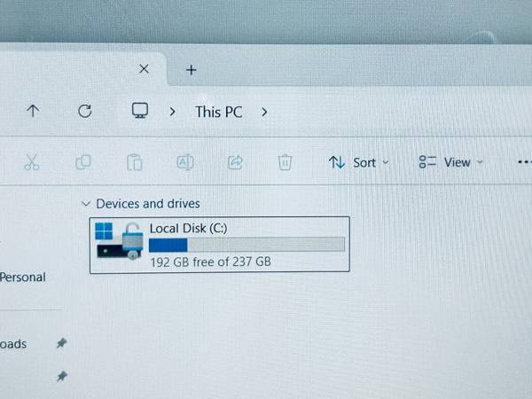Click the Rename icon in toolbar
The image size is (532, 399).
[185, 162]
